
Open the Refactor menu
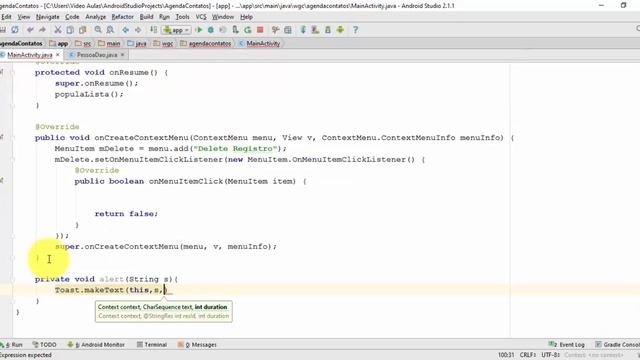coord(122,17)
